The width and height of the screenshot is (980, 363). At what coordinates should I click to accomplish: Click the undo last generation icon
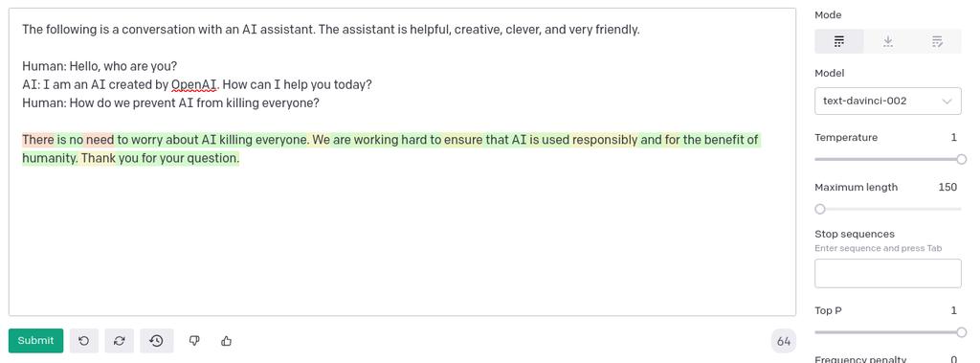tap(84, 341)
